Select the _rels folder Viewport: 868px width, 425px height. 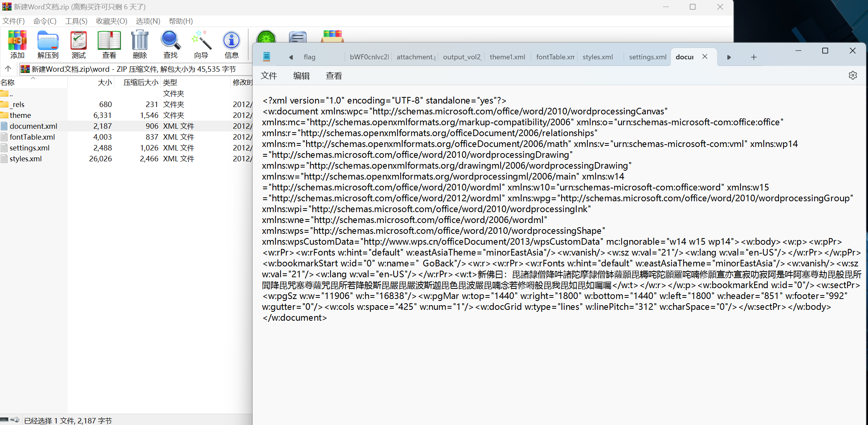click(x=126, y=104)
